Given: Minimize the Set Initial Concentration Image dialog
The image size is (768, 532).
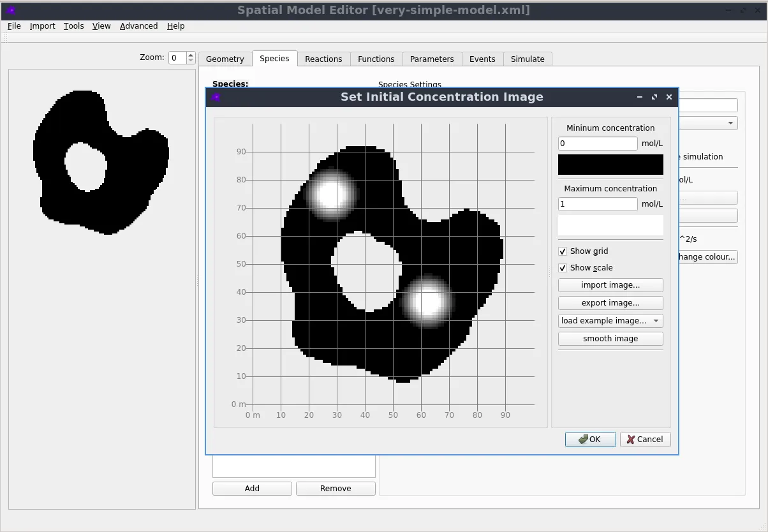Looking at the screenshot, I should coord(640,97).
